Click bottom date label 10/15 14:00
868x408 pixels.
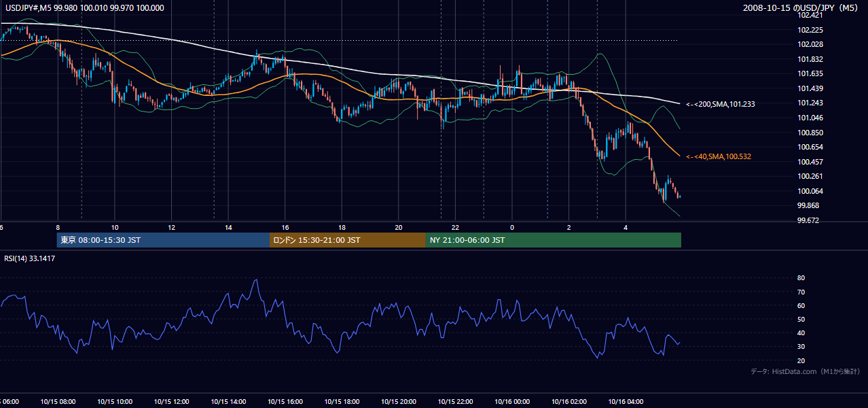[228, 401]
